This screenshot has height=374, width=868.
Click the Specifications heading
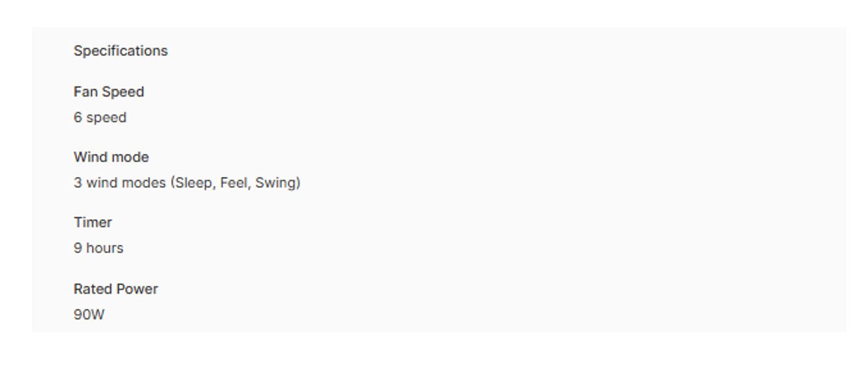click(121, 51)
